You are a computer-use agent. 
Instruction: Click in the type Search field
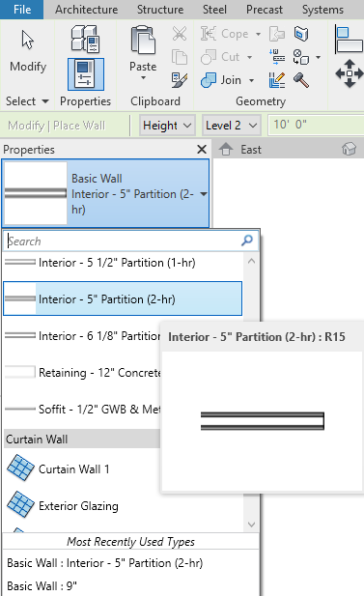pos(124,241)
